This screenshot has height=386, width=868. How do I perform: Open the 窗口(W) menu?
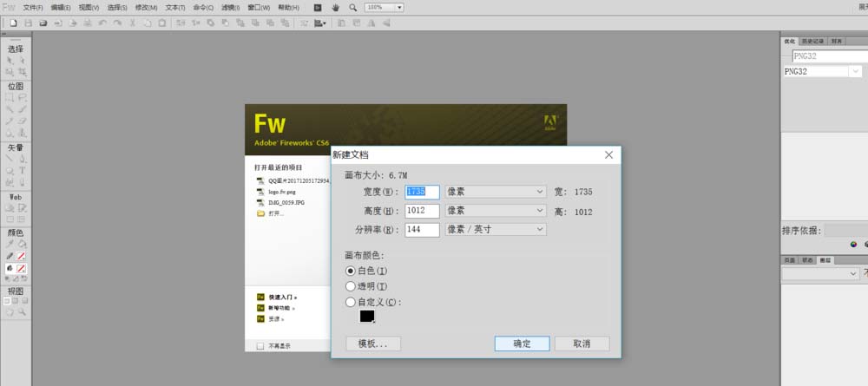259,8
